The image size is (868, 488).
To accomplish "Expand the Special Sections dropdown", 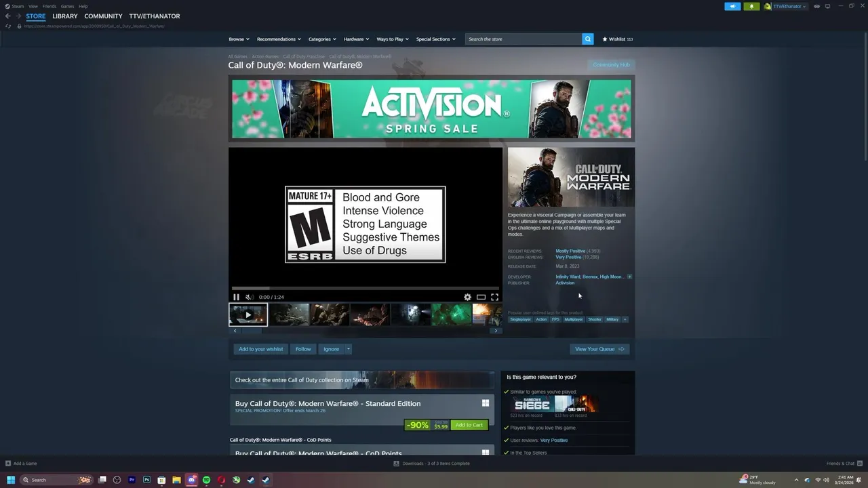I will [x=435, y=39].
